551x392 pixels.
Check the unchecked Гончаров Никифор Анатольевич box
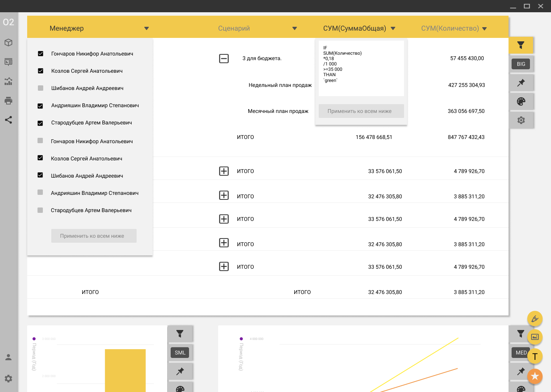coord(40,140)
